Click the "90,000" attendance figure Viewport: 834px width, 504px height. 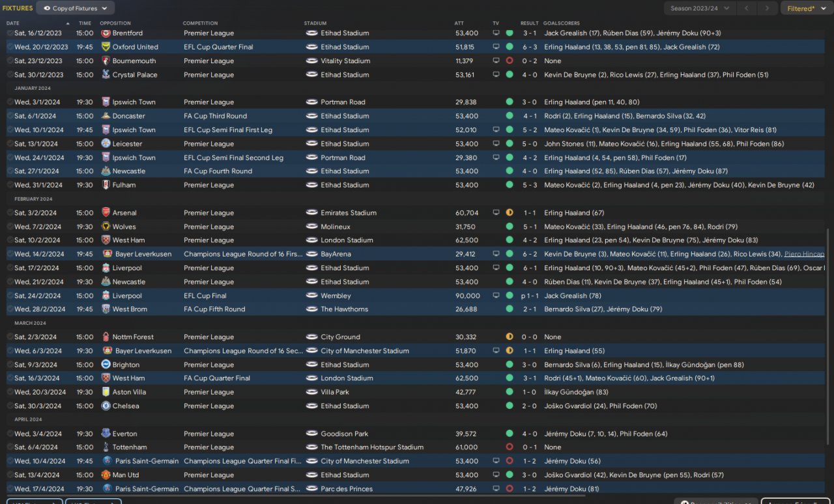click(467, 296)
